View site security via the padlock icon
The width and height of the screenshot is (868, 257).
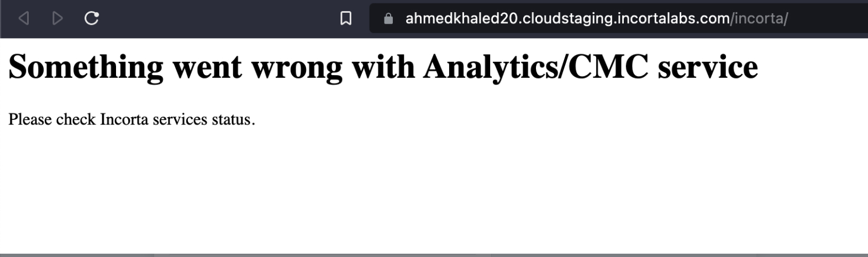pos(388,18)
